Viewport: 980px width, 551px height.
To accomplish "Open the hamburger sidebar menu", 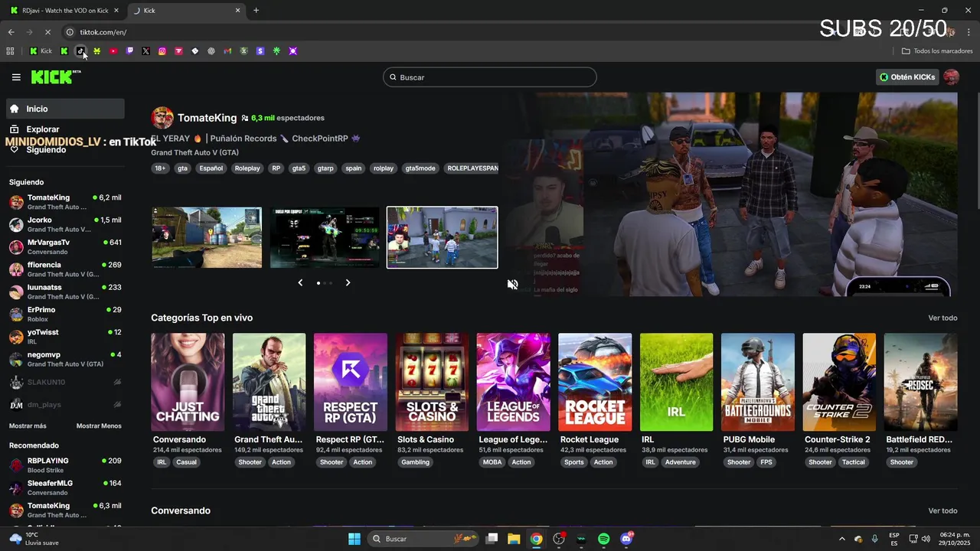I will click(x=16, y=77).
